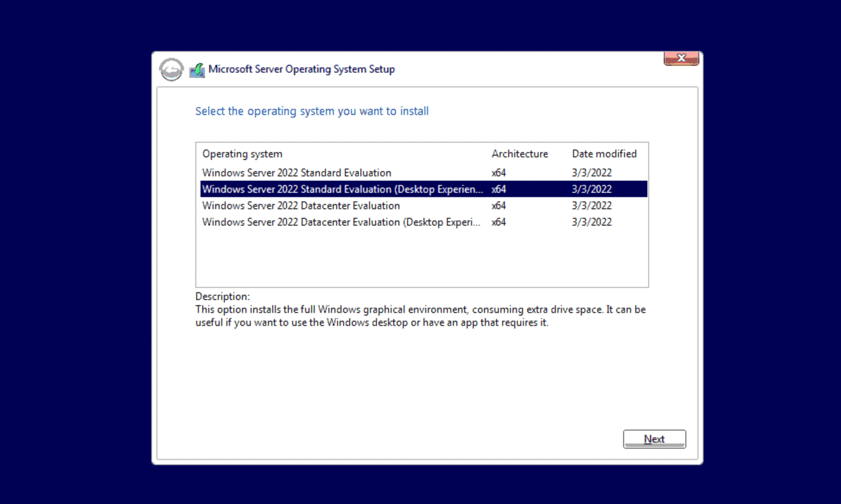Select Standard Evaluation (Desktop Experience) row
This screenshot has width=841, height=504.
tap(424, 189)
